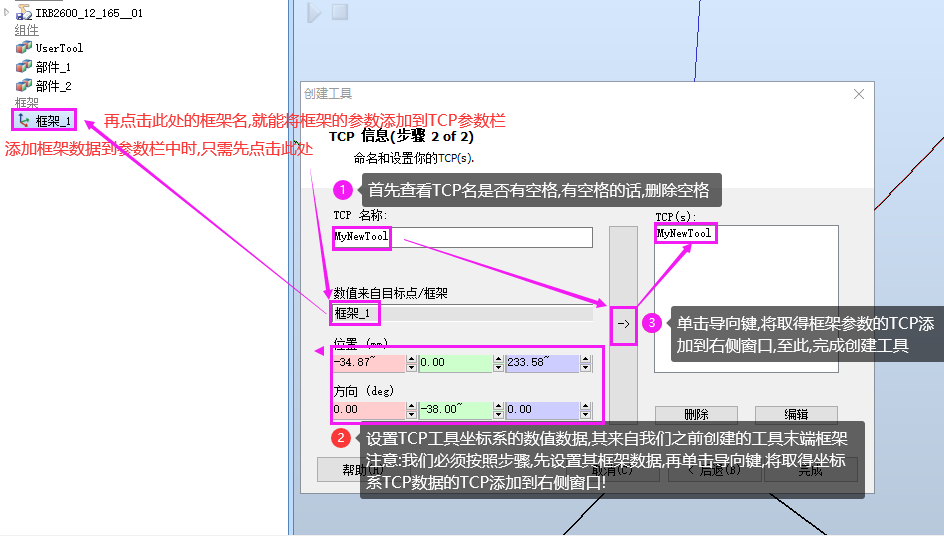Decrease orientation Y value stepper

pos(498,415)
